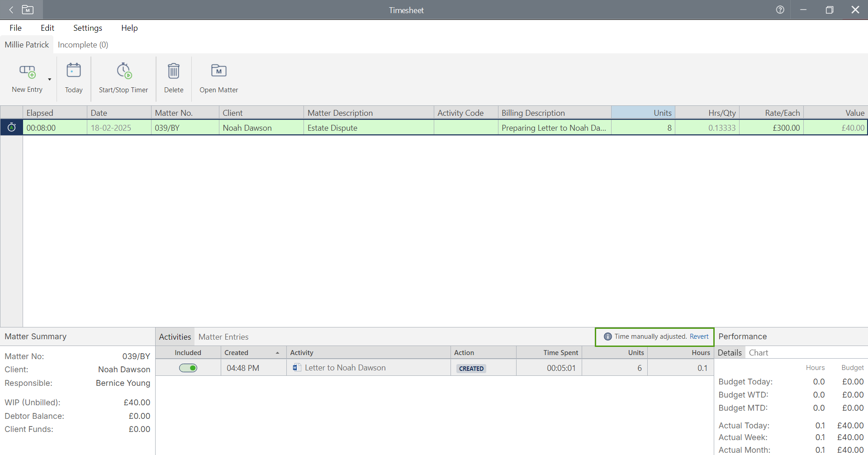Select the Incomplete (0) tab
Screen dimensions: 868x455
tap(83, 45)
